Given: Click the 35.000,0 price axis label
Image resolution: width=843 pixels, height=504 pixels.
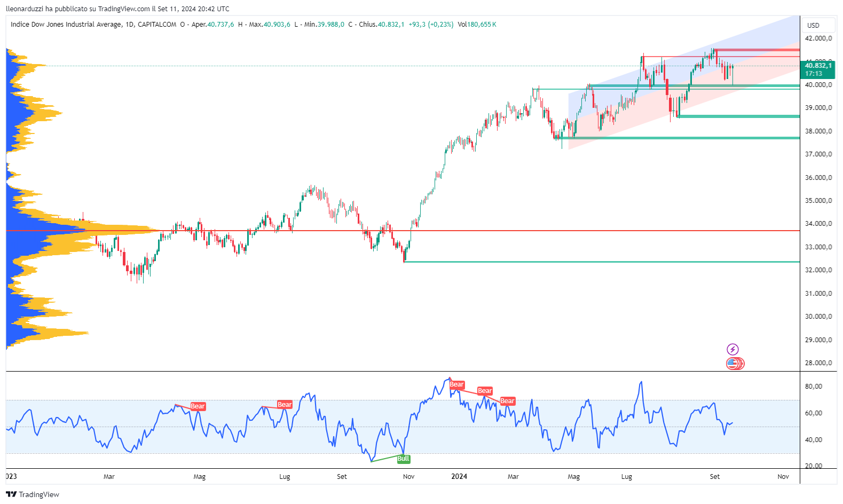Looking at the screenshot, I should coord(818,201).
